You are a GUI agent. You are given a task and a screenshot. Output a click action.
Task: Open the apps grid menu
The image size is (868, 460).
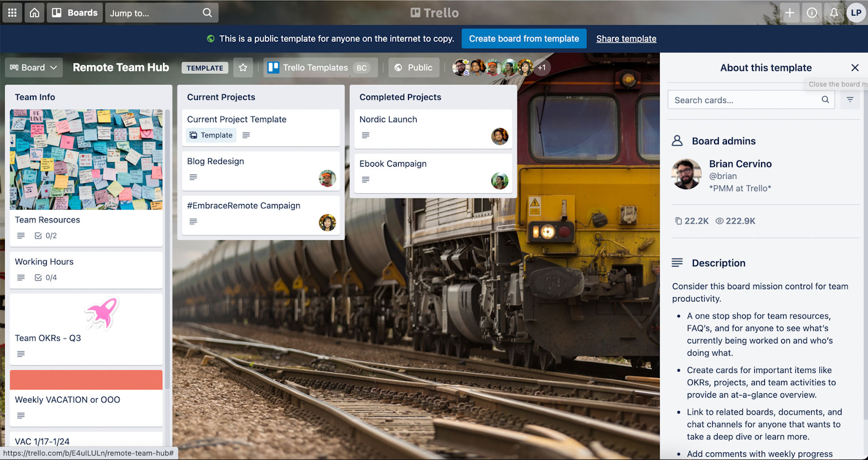(12, 12)
